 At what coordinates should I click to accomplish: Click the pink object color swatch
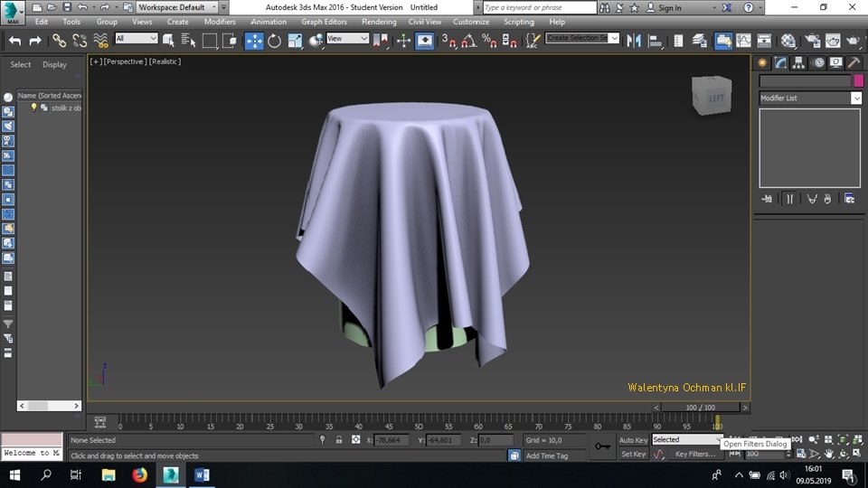tap(858, 80)
